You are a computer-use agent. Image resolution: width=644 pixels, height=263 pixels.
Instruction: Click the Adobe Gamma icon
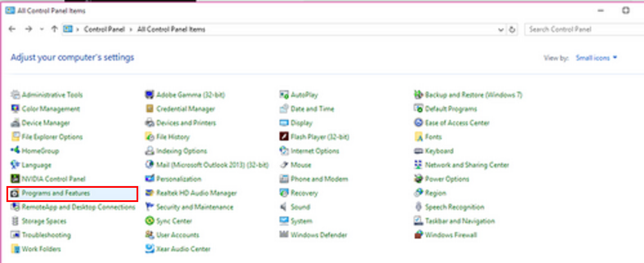[x=149, y=95]
